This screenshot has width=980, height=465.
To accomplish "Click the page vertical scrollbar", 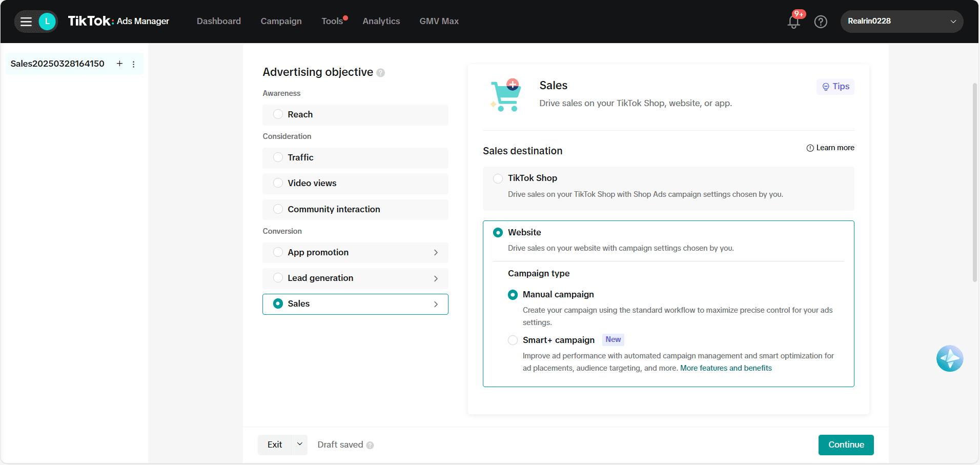I will point(974,182).
